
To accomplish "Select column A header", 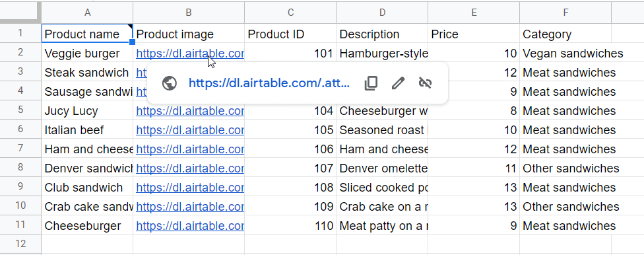I will (x=88, y=13).
